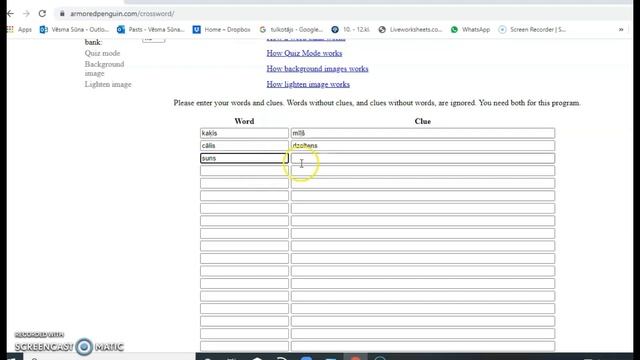Image resolution: width=640 pixels, height=360 pixels.
Task: Click the Lighten image label
Action: 108,84
